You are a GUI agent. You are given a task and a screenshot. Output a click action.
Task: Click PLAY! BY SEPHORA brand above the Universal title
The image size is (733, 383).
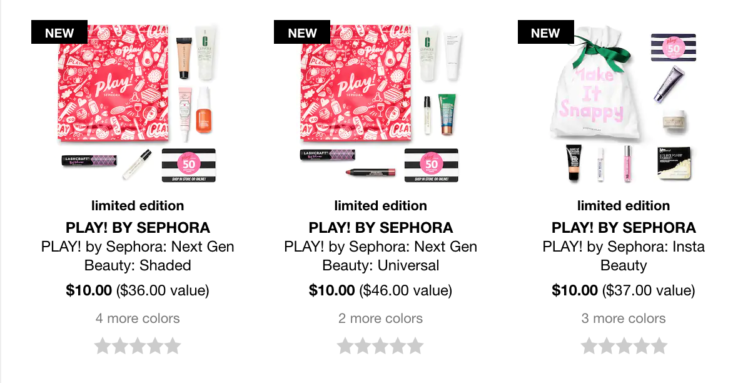point(381,228)
